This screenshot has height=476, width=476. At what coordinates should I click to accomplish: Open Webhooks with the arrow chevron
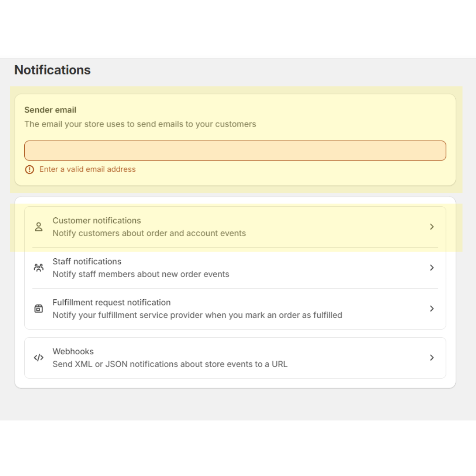pyautogui.click(x=431, y=357)
